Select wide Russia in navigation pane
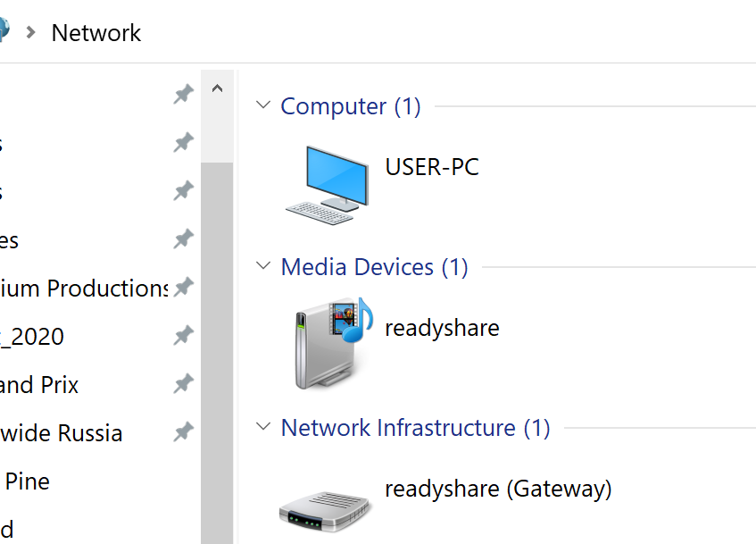Image resolution: width=756 pixels, height=544 pixels. (x=61, y=433)
